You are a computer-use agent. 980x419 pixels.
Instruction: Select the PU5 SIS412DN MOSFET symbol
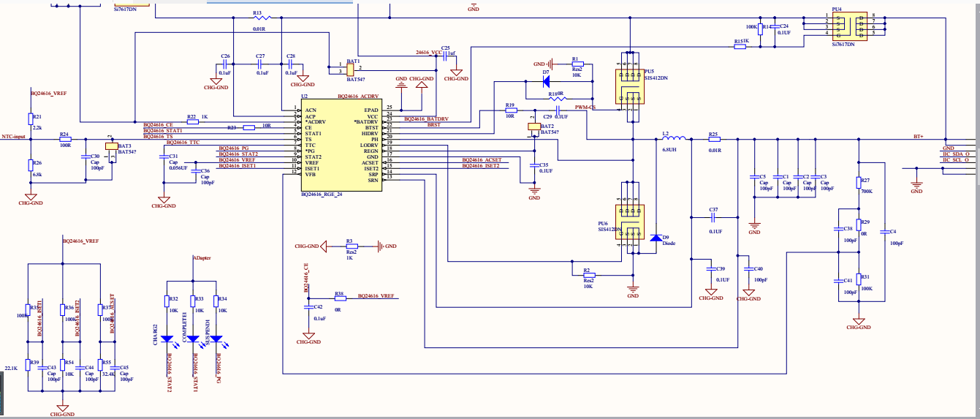629,88
